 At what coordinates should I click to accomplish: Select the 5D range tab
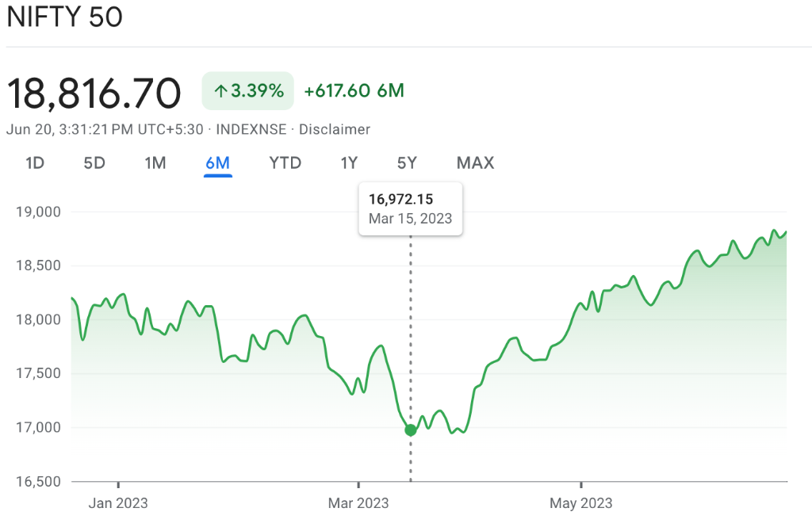coord(94,163)
